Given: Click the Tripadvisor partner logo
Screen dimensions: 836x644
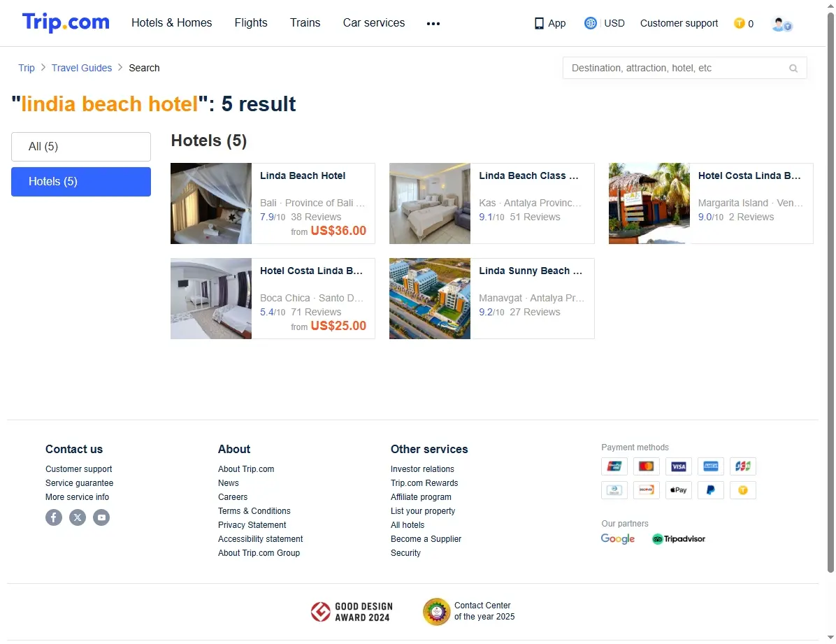Looking at the screenshot, I should [x=678, y=539].
